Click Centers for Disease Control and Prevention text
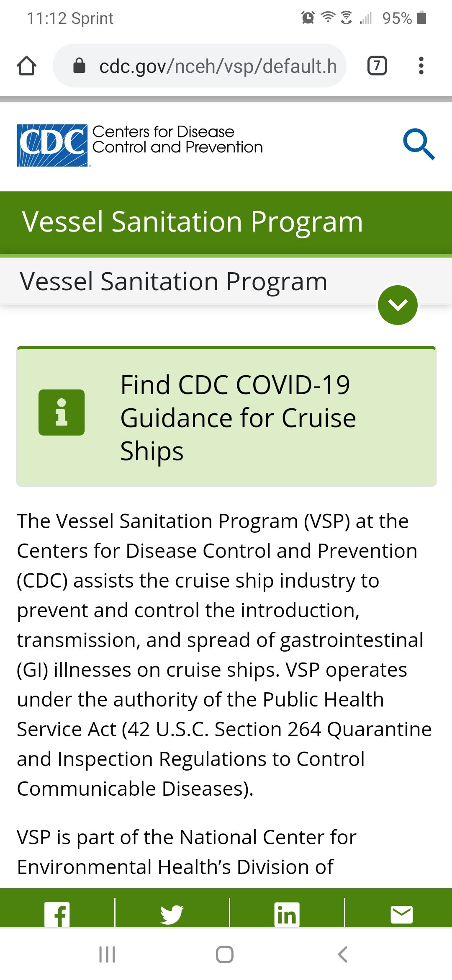The height and width of the screenshot is (980, 452). tap(177, 139)
